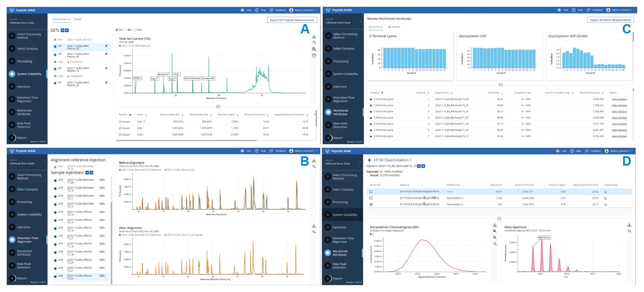Uncheck Monitored box for the 5.27 response row
Image resolution: width=644 pixels, height=292 pixels.
pos(371,205)
